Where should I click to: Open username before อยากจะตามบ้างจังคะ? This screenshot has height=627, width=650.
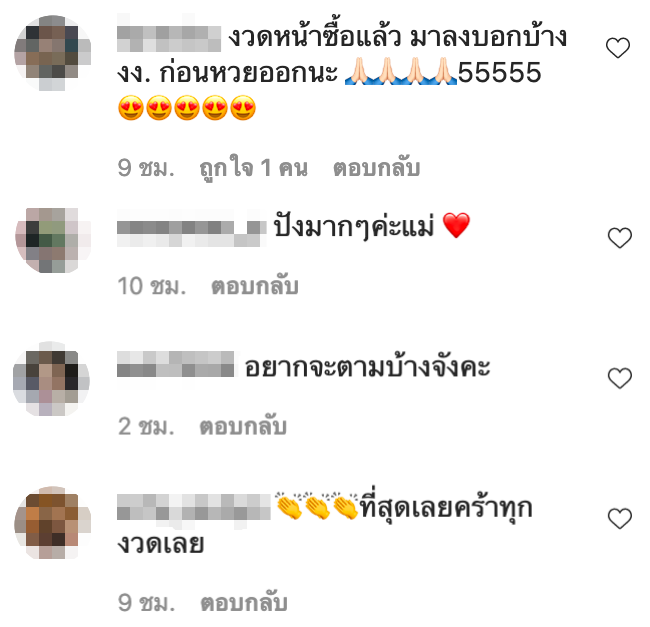coord(175,364)
